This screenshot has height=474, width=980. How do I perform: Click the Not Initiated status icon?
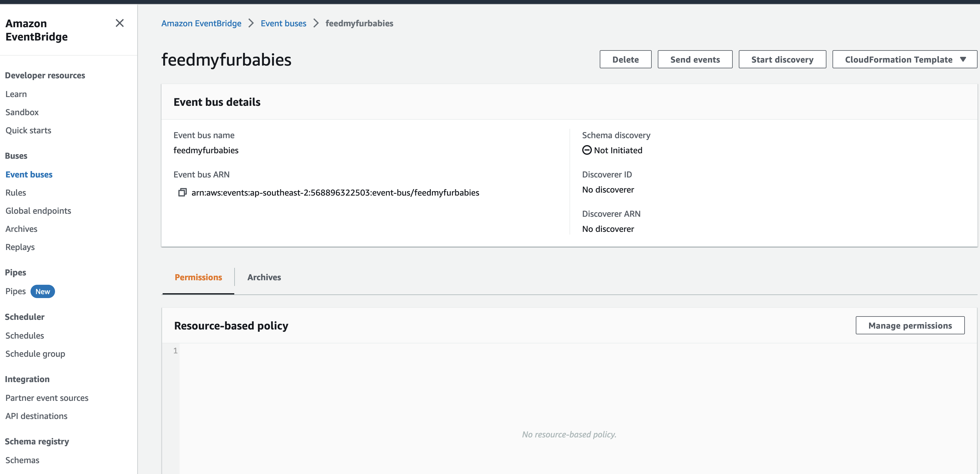[587, 150]
